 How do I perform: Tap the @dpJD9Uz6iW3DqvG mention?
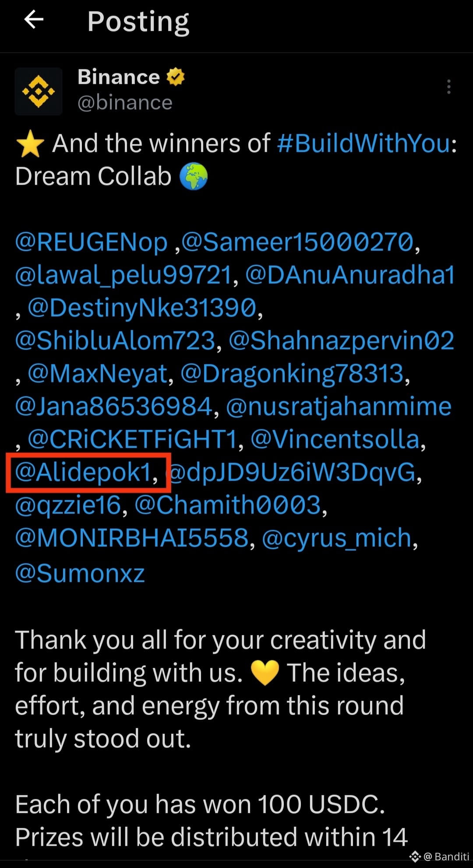[292, 472]
